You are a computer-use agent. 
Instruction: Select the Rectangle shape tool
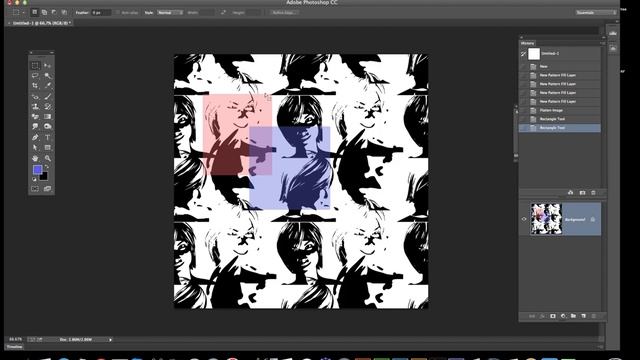pyautogui.click(x=48, y=148)
